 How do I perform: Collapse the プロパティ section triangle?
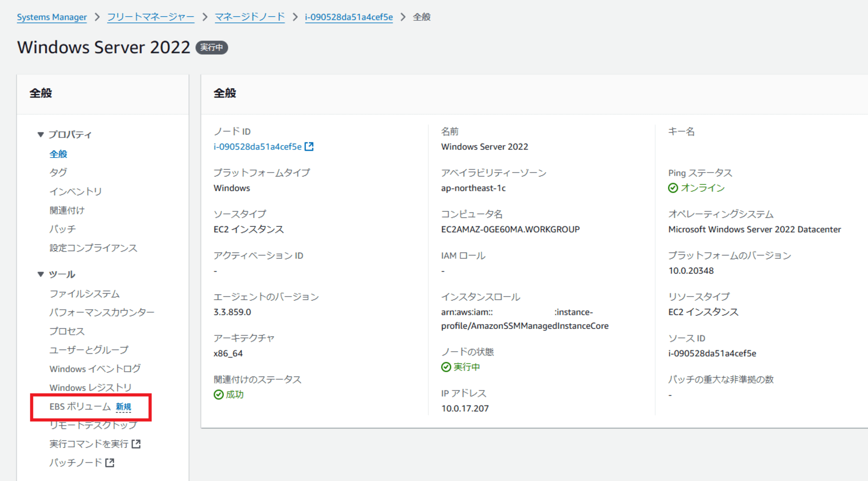(41, 134)
